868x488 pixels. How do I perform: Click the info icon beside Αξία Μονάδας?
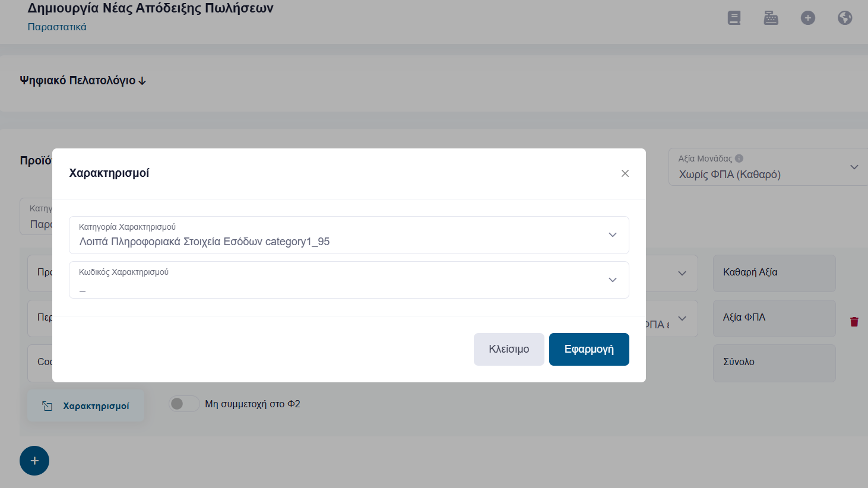(739, 159)
